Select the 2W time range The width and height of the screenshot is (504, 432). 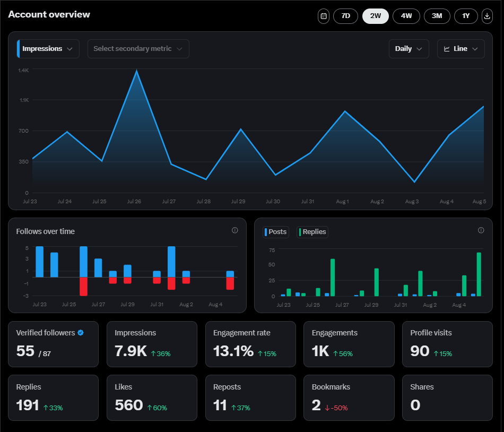click(x=376, y=16)
